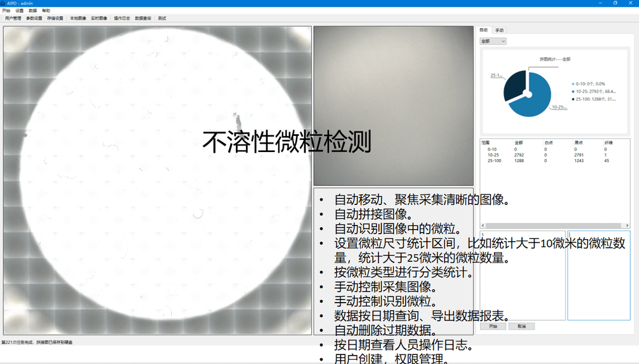The height and width of the screenshot is (364, 639).
Task: Open 参数设置 in the toolbar
Action: pos(34,19)
